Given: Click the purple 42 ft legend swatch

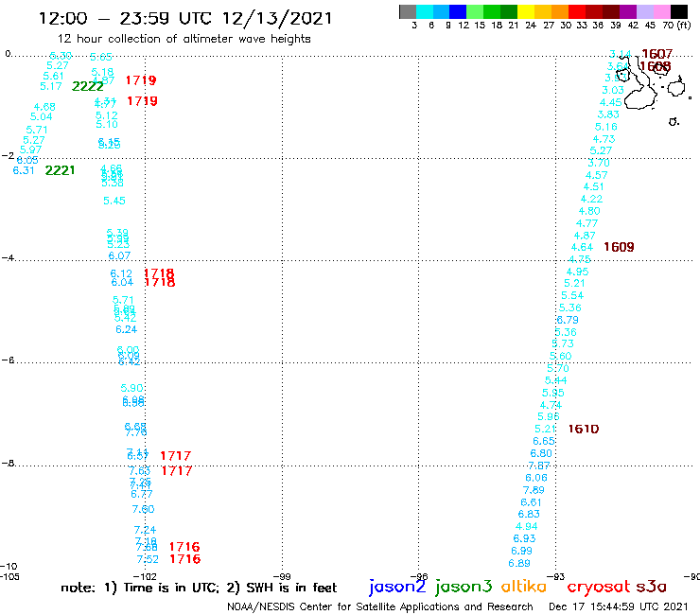Looking at the screenshot, I should click(x=628, y=11).
